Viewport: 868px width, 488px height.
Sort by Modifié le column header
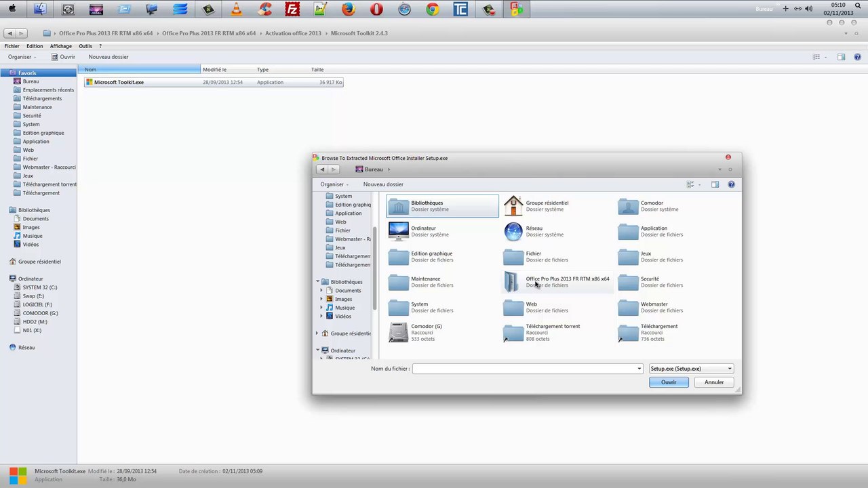click(x=228, y=70)
